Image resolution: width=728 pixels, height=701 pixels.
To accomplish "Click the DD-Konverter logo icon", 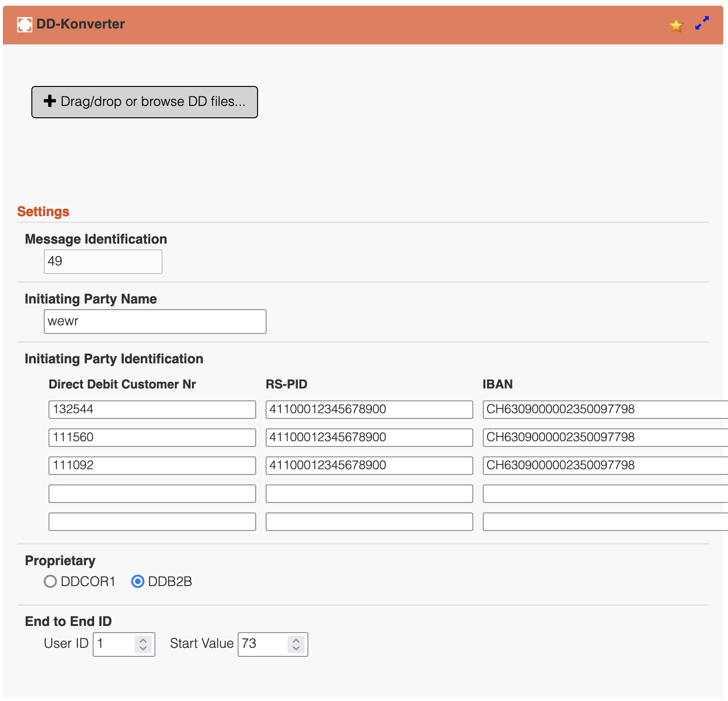I will (24, 24).
